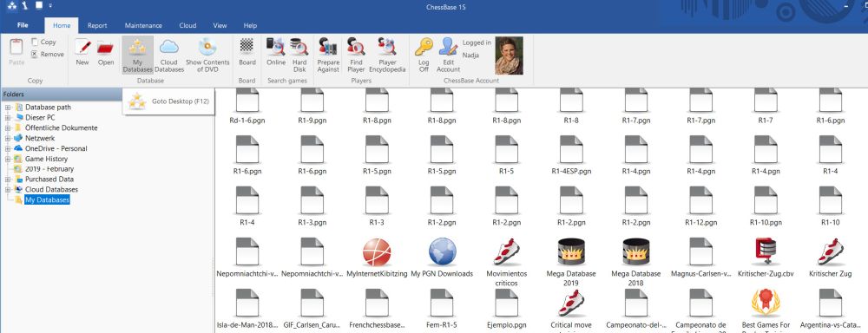Select Movimientos criticos database icon
Screen dimensions: 868x333
point(507,251)
